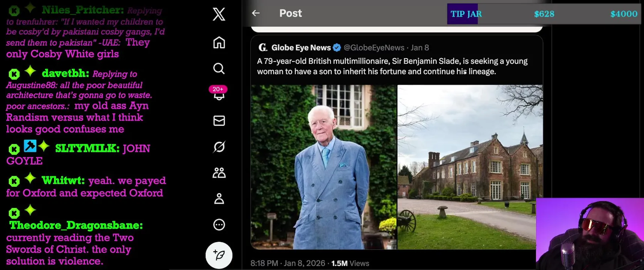Click the 1.5M Views count
644x270 pixels.
350,263
